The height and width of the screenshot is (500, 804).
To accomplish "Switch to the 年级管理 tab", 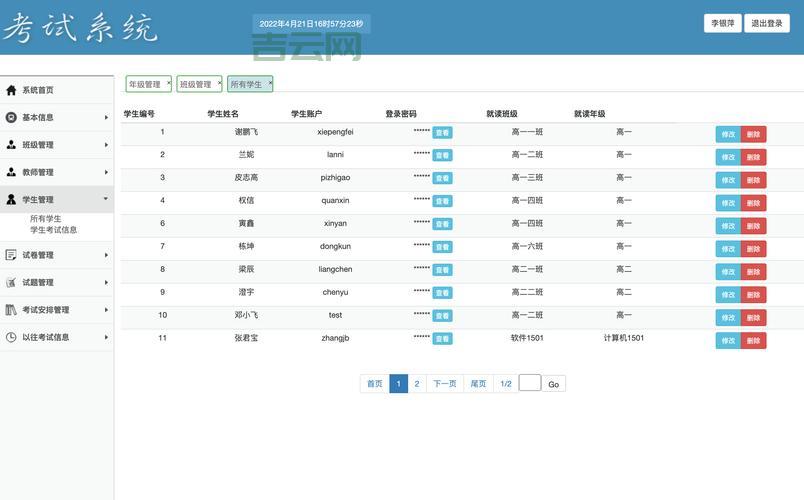I will coord(145,84).
